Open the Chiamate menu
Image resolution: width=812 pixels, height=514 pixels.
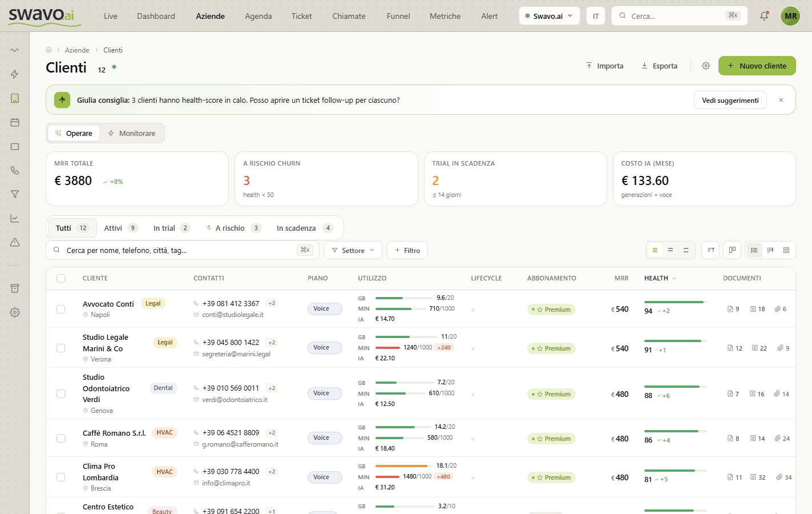pyautogui.click(x=349, y=16)
